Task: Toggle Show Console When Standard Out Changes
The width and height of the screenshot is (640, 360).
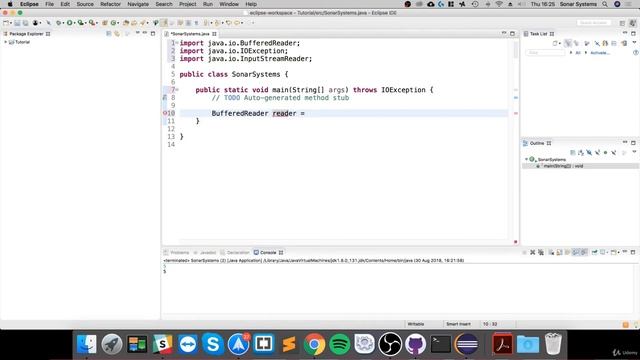Action: [576, 252]
